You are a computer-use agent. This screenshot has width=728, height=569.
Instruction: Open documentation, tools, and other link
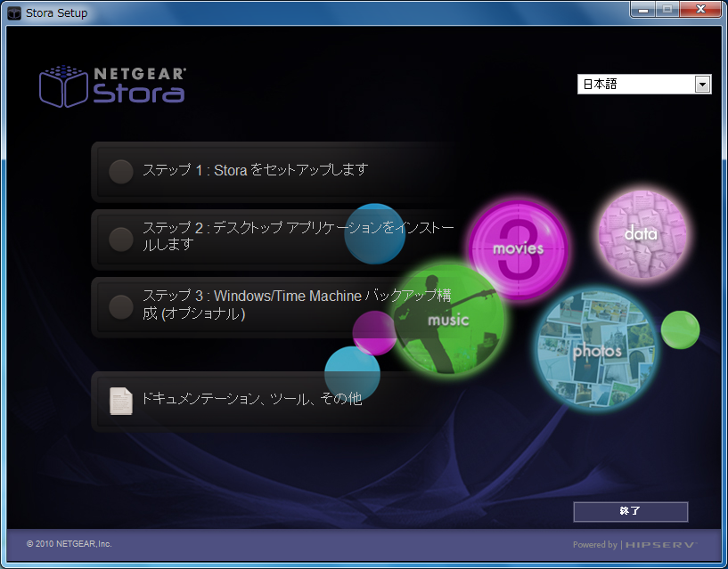pyautogui.click(x=251, y=400)
